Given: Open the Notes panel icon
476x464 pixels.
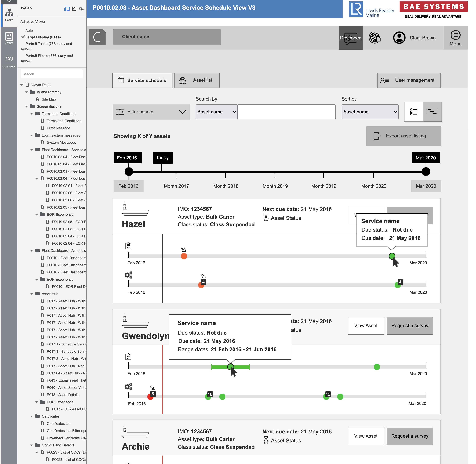Looking at the screenshot, I should pos(9,38).
